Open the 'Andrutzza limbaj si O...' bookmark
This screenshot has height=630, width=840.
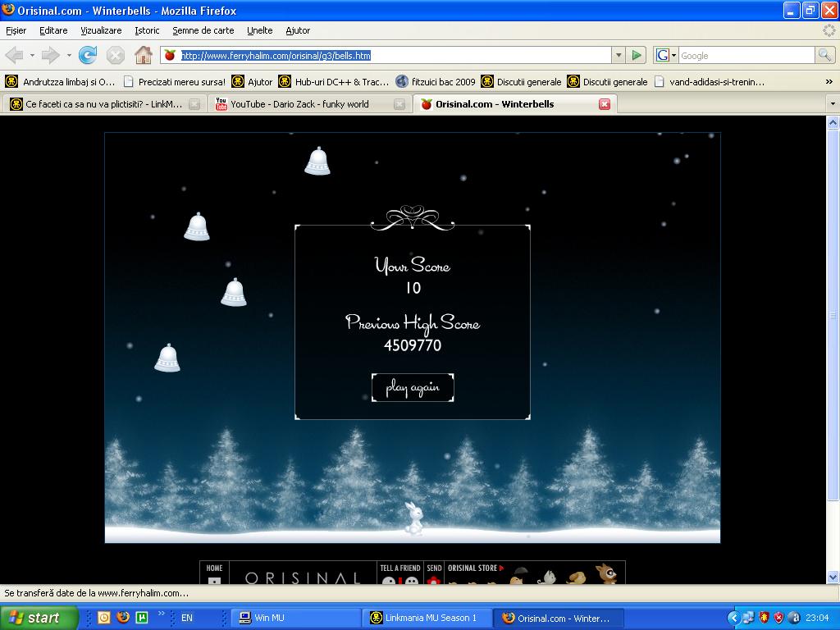(60, 82)
